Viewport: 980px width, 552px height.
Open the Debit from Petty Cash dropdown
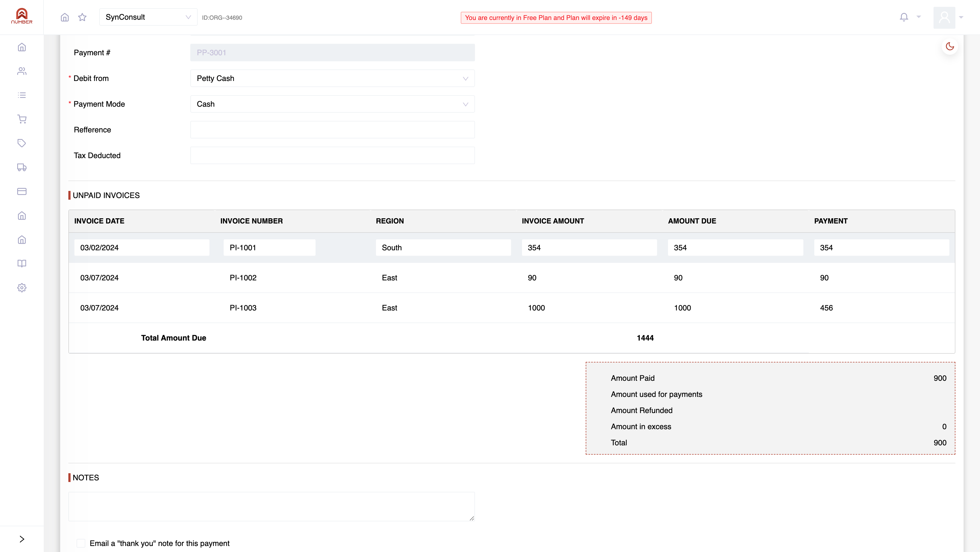click(x=332, y=79)
